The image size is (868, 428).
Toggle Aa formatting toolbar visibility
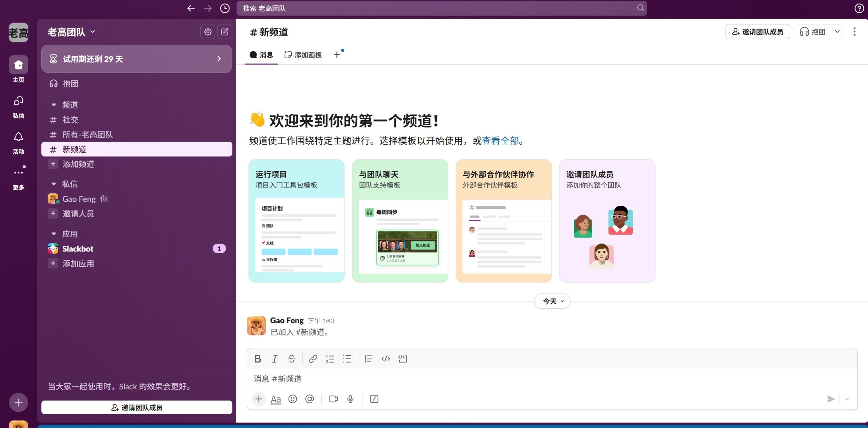[x=276, y=399]
